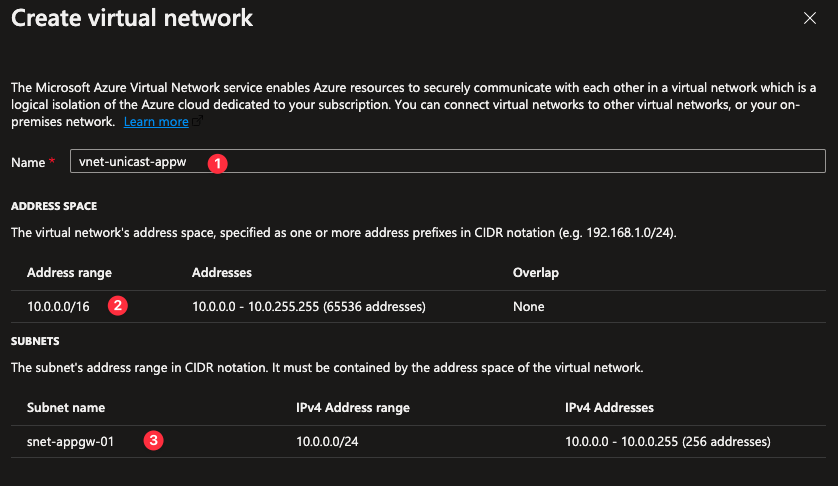
Task: Click the Addresses column header
Action: click(221, 272)
